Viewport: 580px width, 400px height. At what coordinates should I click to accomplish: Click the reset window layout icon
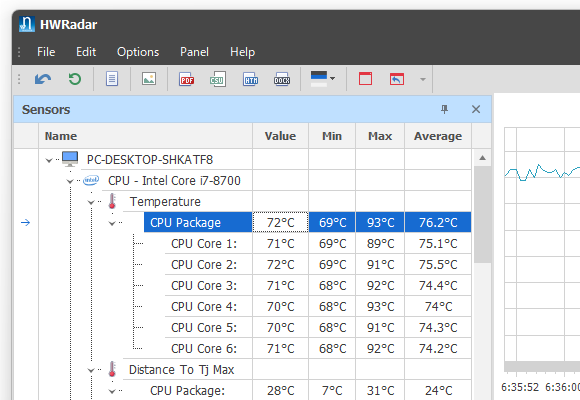coord(397,79)
